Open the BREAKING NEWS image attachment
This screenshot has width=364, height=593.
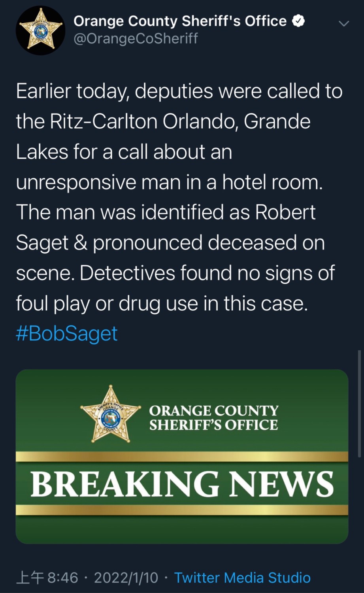[x=182, y=456]
